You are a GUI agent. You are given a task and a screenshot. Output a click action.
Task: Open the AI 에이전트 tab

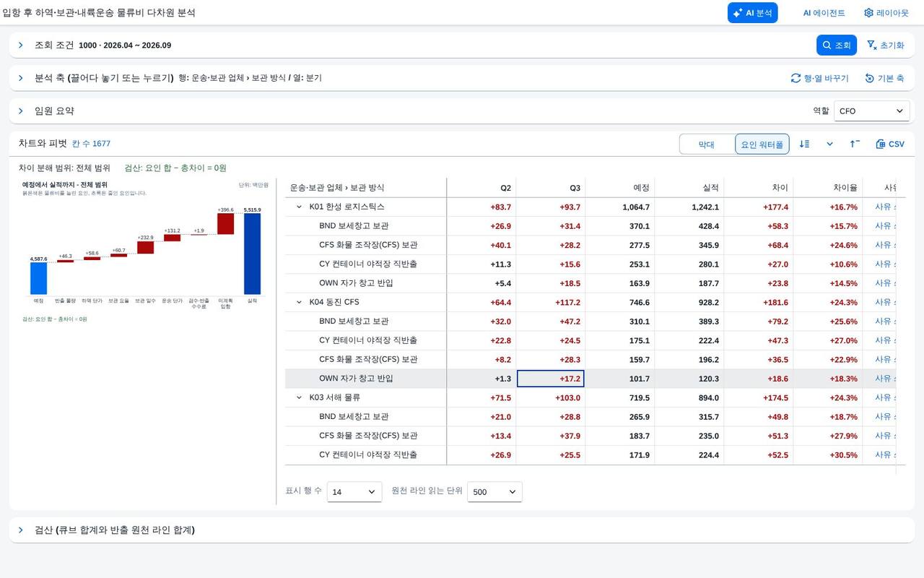tap(824, 12)
